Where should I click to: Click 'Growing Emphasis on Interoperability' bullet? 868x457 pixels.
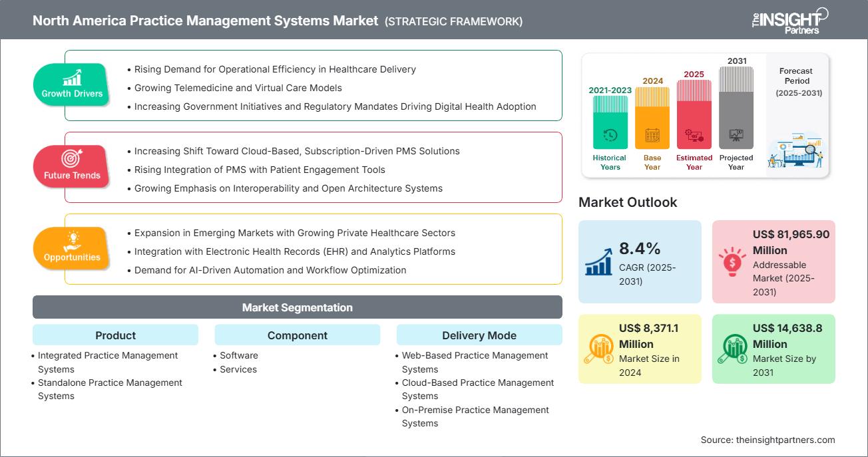[x=288, y=188]
